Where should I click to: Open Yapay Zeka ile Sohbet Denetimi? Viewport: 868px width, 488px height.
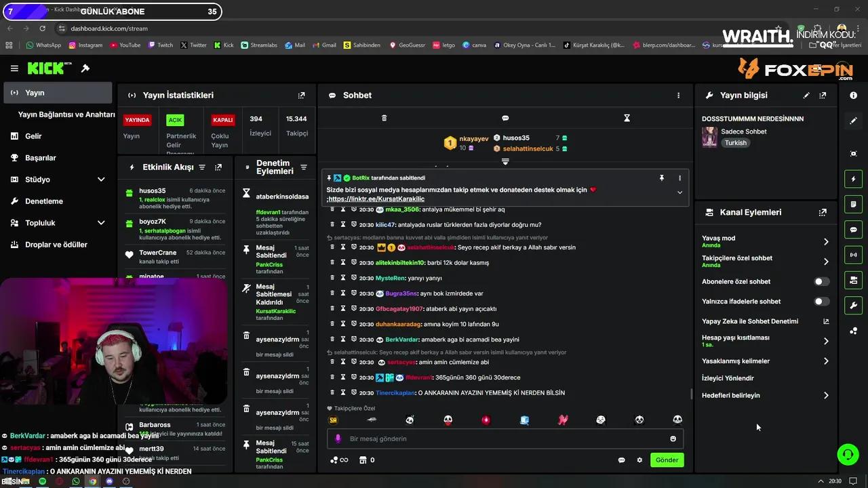(x=765, y=321)
